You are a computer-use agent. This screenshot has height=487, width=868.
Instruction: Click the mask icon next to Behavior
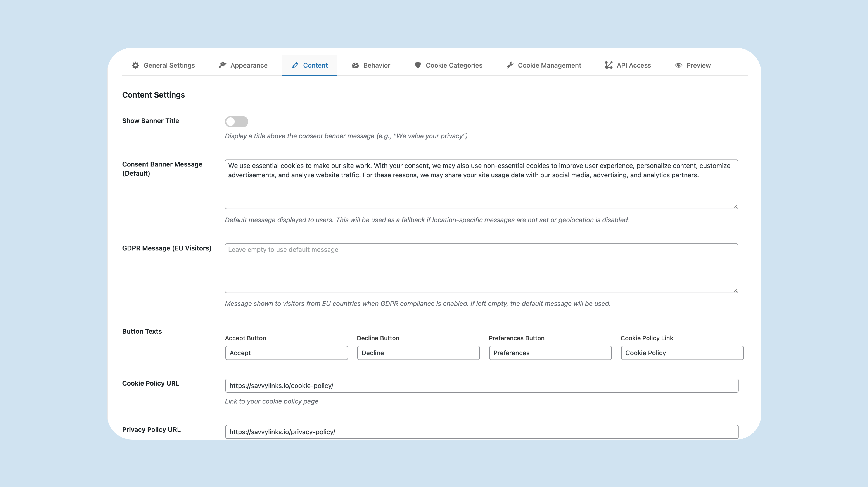click(x=356, y=65)
